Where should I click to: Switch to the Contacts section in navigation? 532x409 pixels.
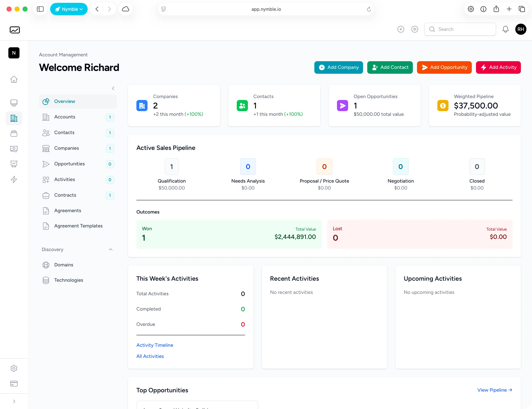65,133
